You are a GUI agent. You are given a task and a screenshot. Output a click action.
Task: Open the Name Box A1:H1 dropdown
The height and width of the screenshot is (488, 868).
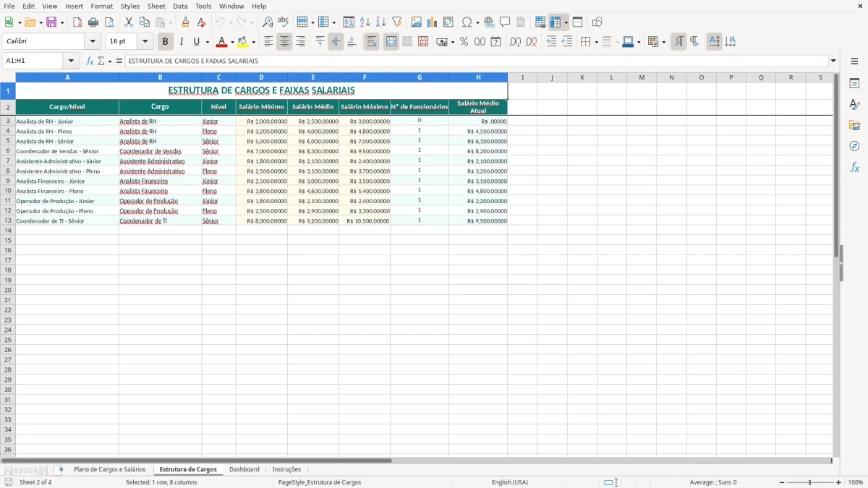click(72, 61)
